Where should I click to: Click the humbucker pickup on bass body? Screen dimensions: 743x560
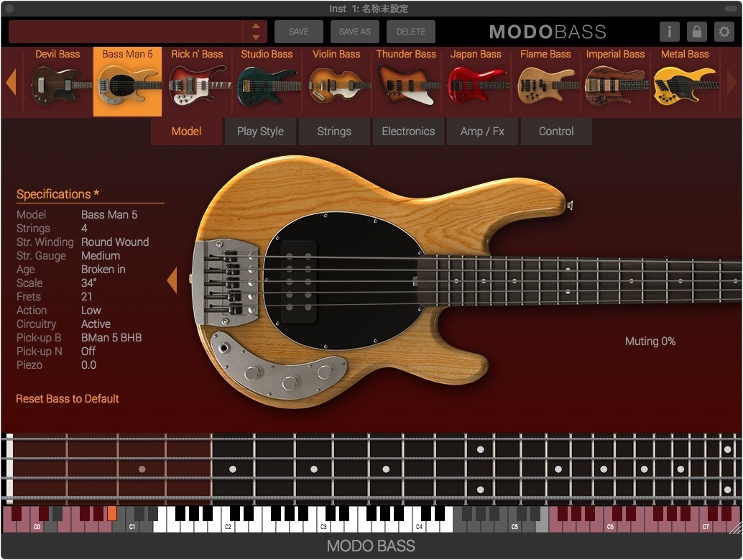(298, 282)
